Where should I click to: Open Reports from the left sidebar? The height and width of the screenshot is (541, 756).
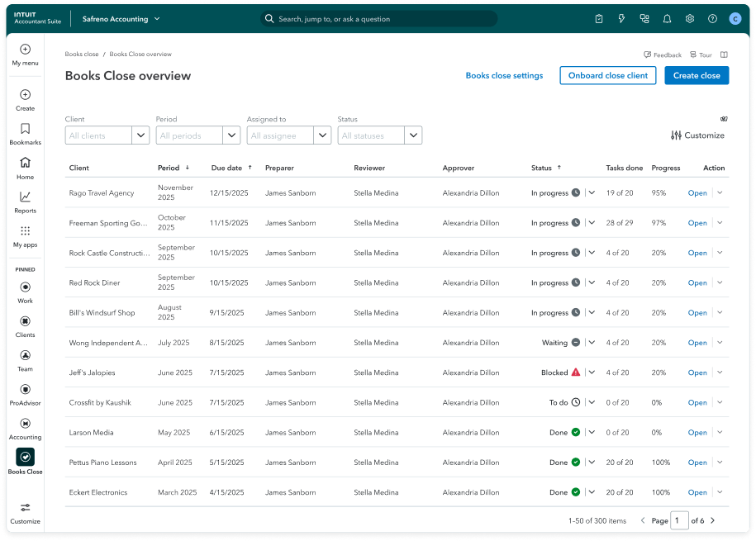[x=25, y=198]
